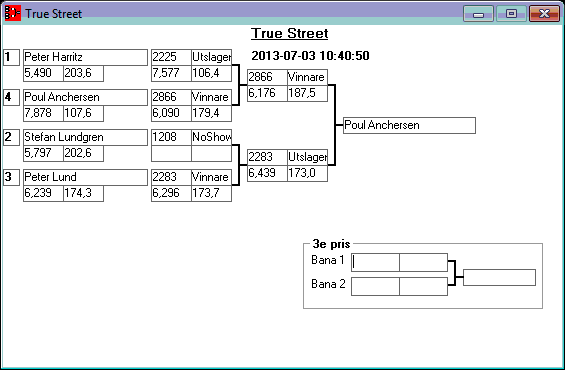Image resolution: width=565 pixels, height=370 pixels.
Task: Click the Stefan Lundgren name field
Action: tap(85, 137)
